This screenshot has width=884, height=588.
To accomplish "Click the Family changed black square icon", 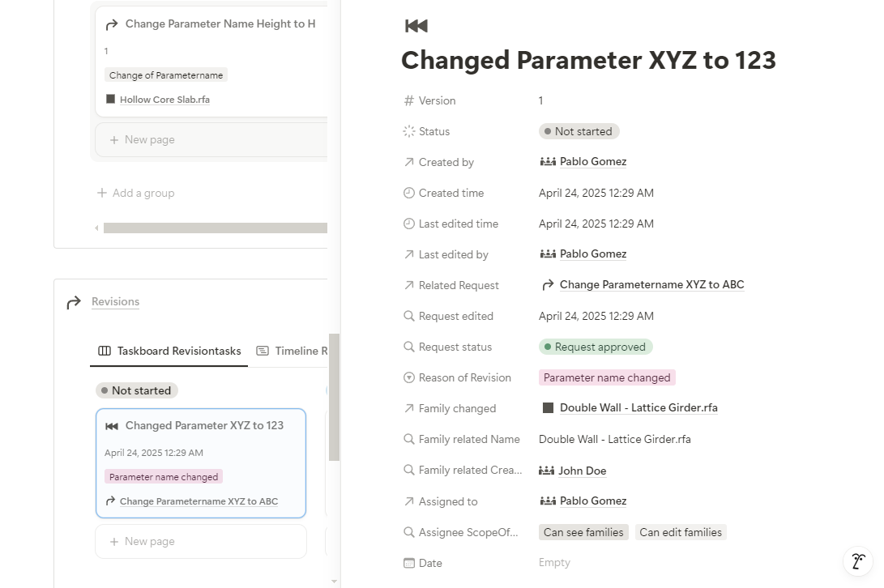I will point(548,408).
